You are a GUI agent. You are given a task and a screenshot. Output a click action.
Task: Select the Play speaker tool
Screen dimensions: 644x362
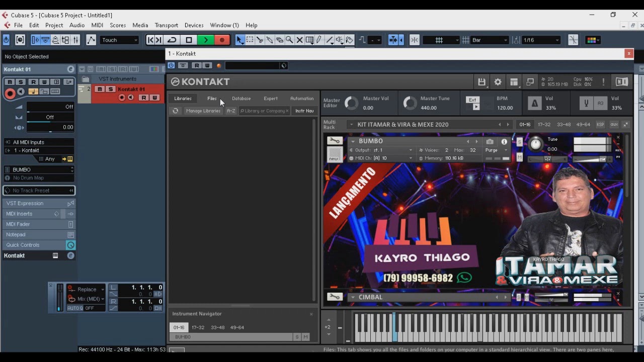(340, 40)
